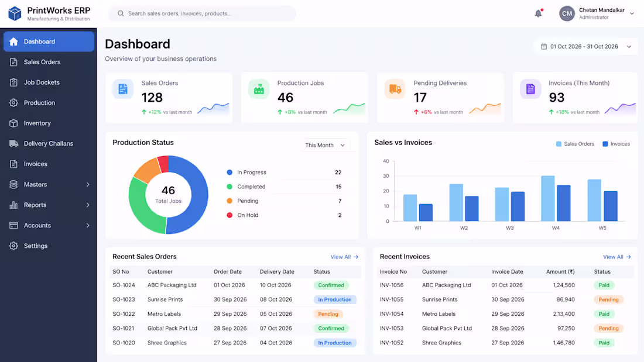Click the Pending Deliveries card sparkline
The height and width of the screenshot is (362, 644).
point(485,108)
